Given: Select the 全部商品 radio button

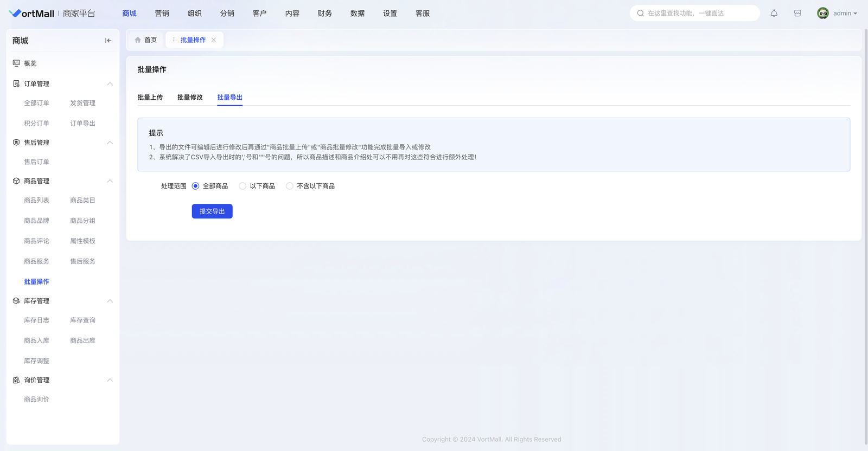Looking at the screenshot, I should coord(196,186).
